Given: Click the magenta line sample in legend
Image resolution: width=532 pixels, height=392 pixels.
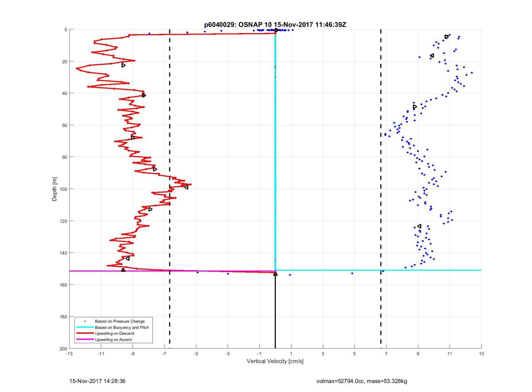Looking at the screenshot, I should 84,339.
